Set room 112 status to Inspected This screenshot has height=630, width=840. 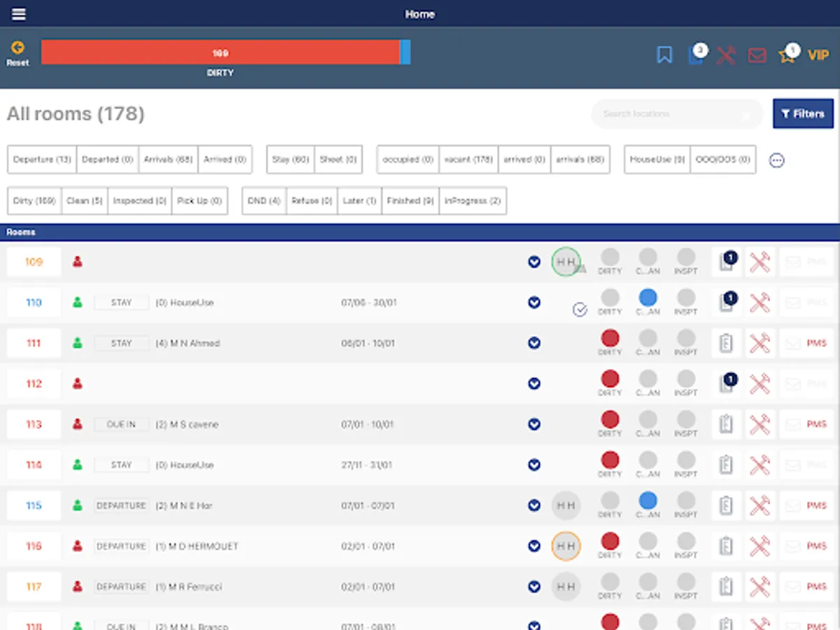coord(686,380)
